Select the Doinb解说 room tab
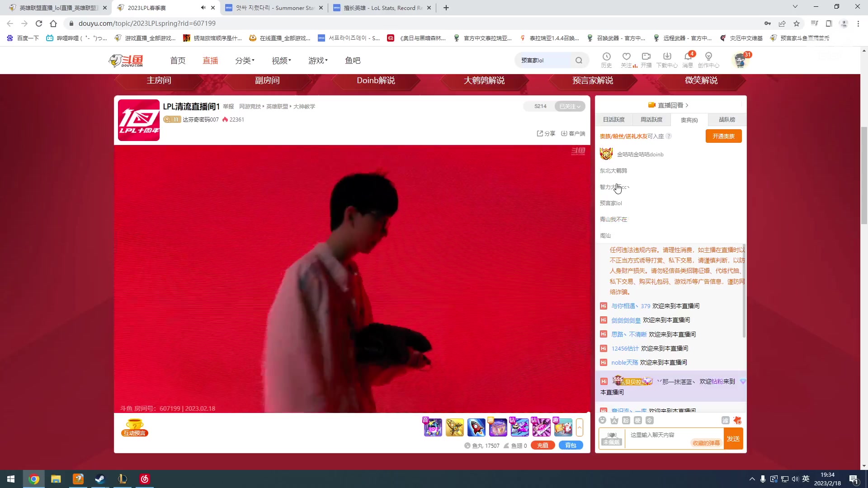 pyautogui.click(x=376, y=80)
